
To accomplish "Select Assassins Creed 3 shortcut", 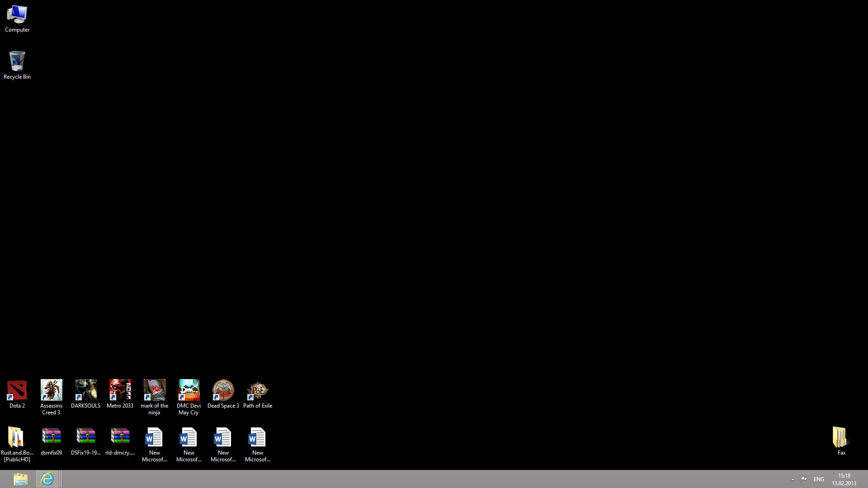I will click(52, 390).
